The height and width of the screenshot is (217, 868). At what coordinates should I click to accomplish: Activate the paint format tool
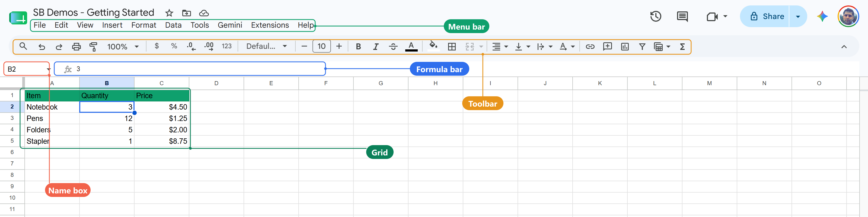pos(93,46)
